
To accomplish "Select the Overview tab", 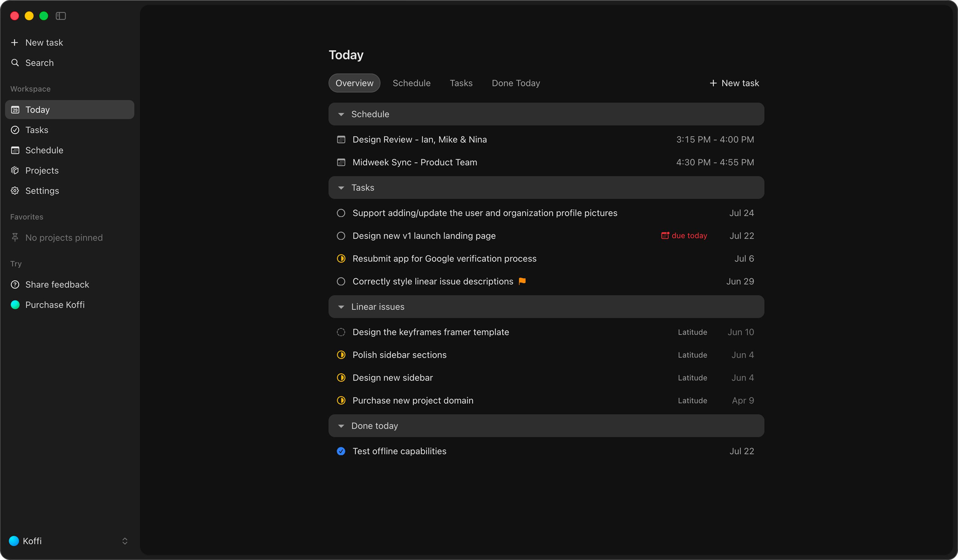I will 354,83.
